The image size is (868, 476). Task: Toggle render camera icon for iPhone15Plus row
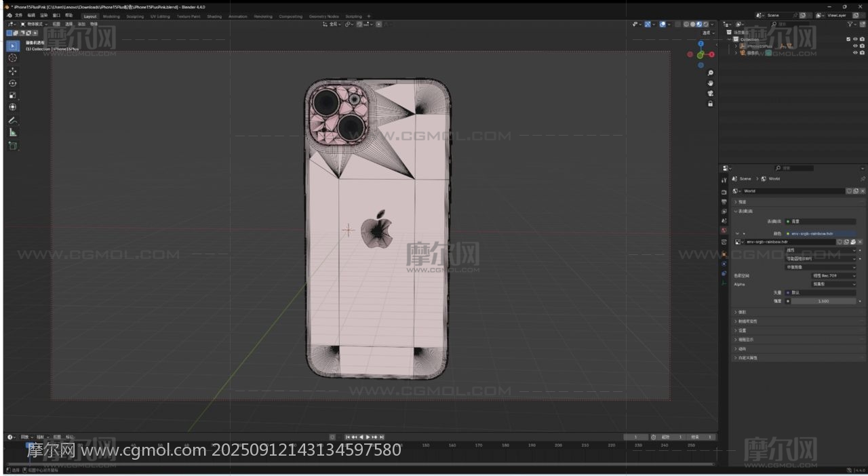click(862, 46)
